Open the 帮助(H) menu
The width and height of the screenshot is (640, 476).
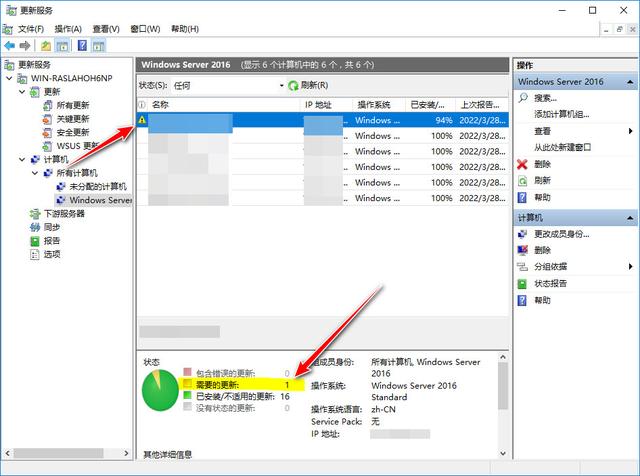(x=185, y=29)
